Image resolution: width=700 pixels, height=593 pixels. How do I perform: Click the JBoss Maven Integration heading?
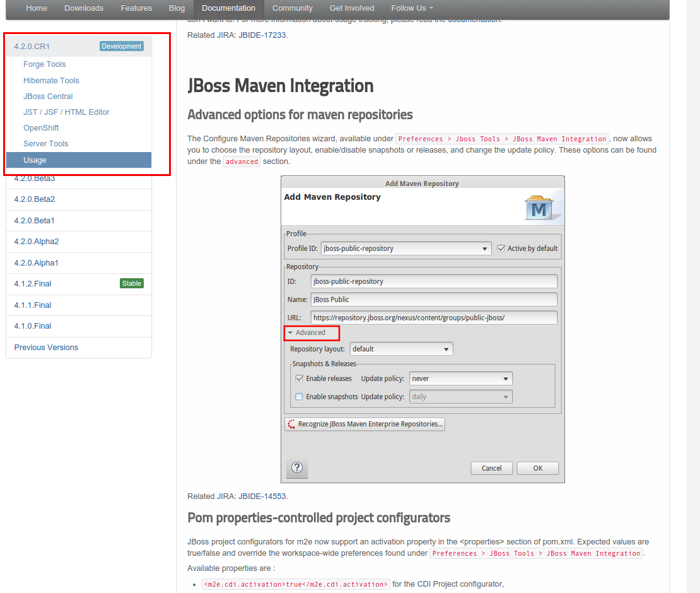281,86
